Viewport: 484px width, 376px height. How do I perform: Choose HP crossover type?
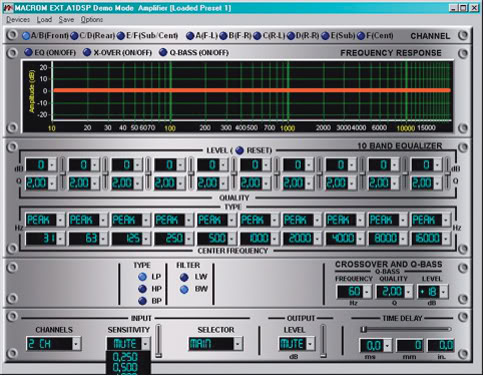click(142, 289)
